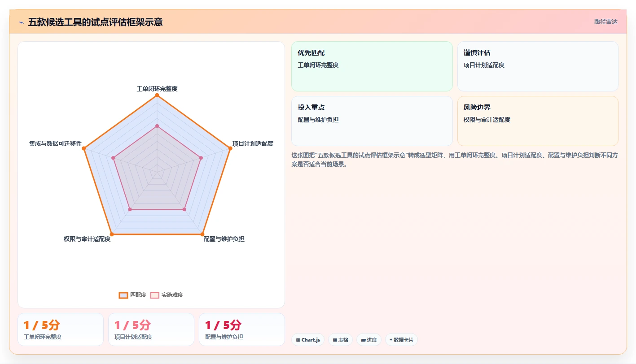636x364 pixels.
Task: Click 项目计划适配度 caption in the second stat card
Action: pyautogui.click(x=133, y=337)
